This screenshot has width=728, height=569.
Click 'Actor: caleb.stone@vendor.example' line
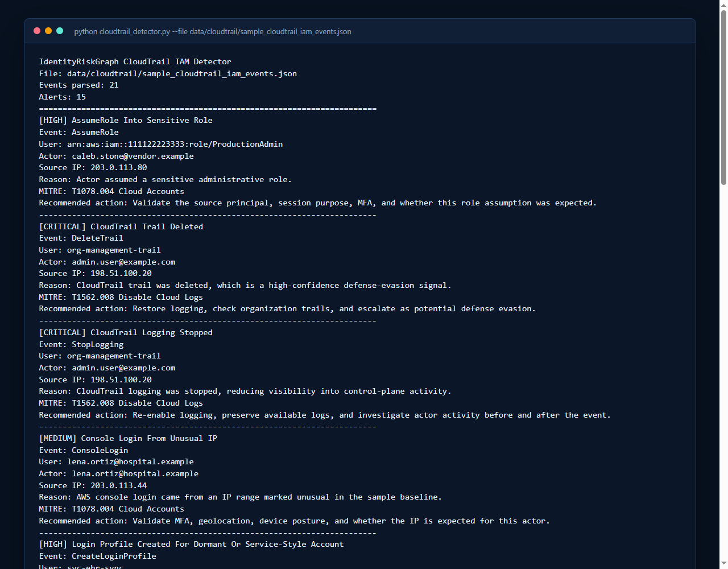(117, 156)
